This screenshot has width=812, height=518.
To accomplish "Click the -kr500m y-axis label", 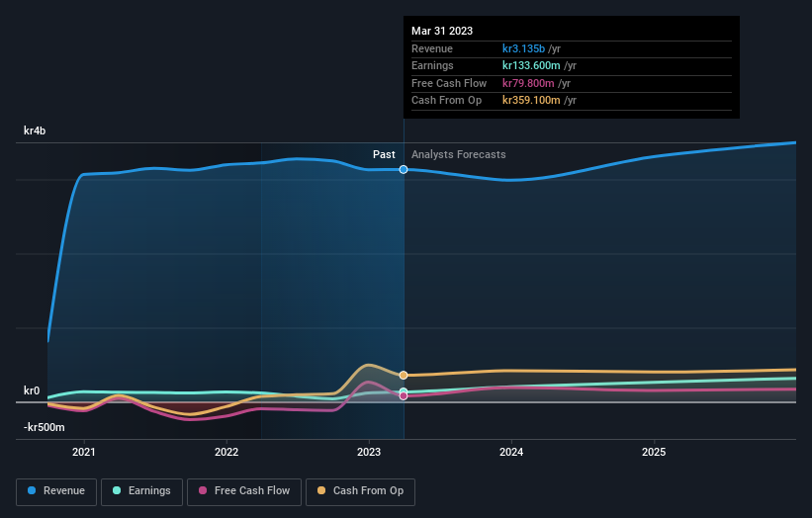I will point(45,427).
